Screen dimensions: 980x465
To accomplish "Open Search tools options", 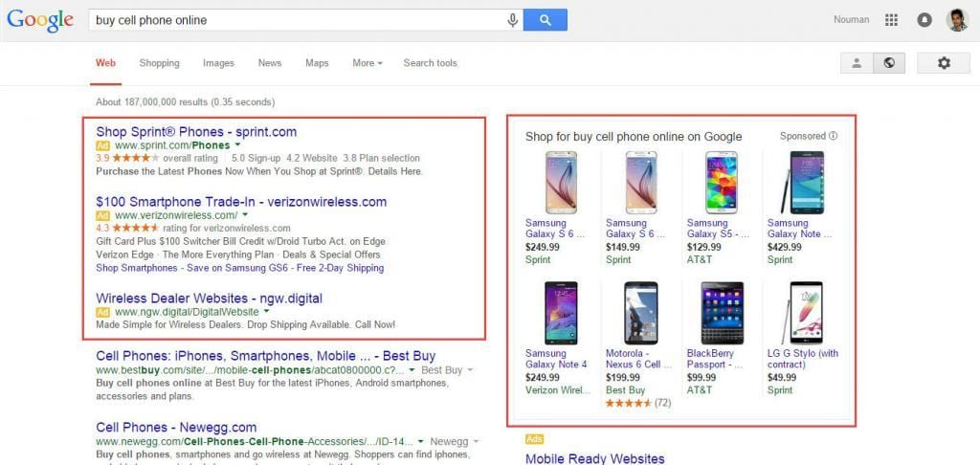I will 430,63.
